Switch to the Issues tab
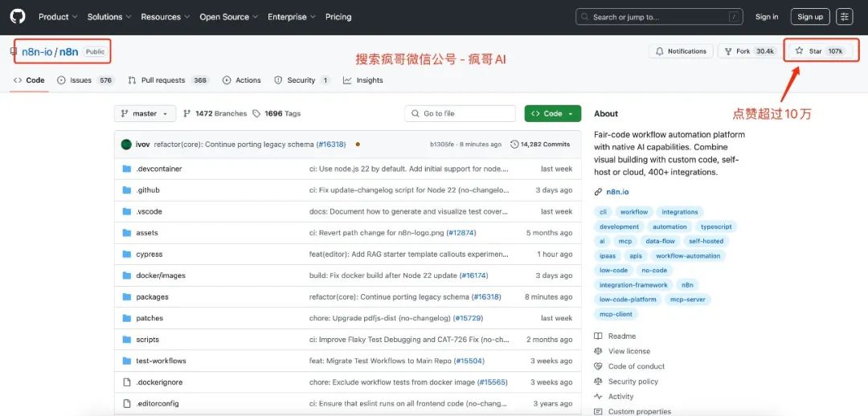Screen dimensions: 868x416 (x=84, y=80)
